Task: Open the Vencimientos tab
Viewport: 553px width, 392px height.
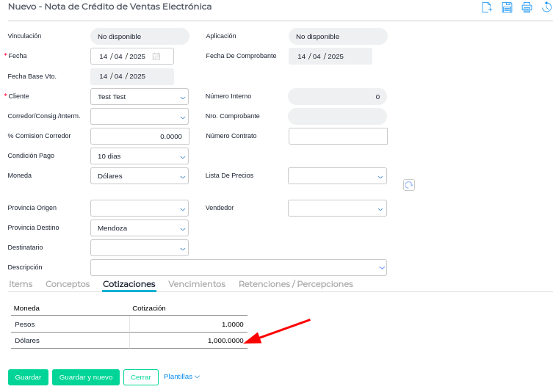Action: click(x=197, y=284)
